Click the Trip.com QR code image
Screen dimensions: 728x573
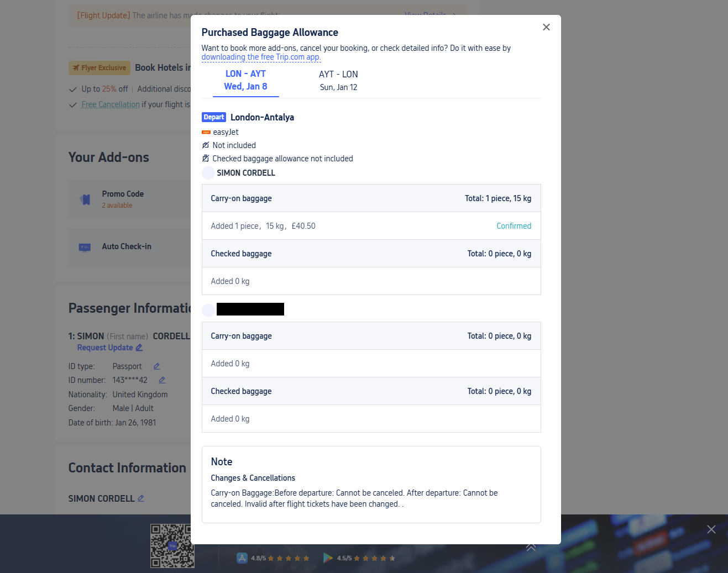click(172, 545)
